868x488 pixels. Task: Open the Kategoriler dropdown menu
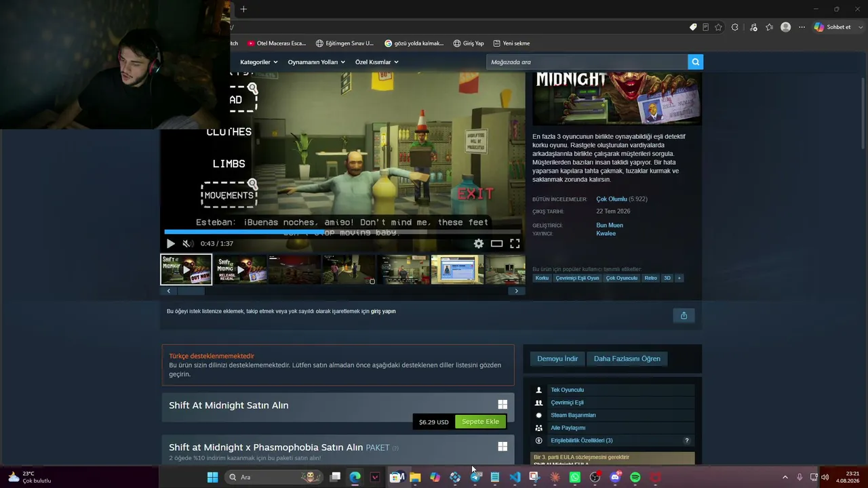[259, 62]
